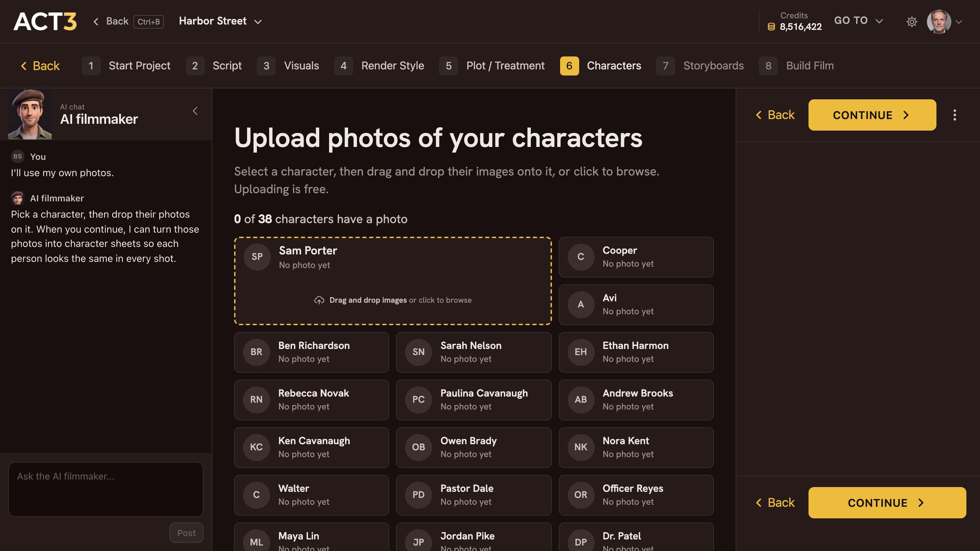Click the Credits value 8,516,422

[800, 27]
